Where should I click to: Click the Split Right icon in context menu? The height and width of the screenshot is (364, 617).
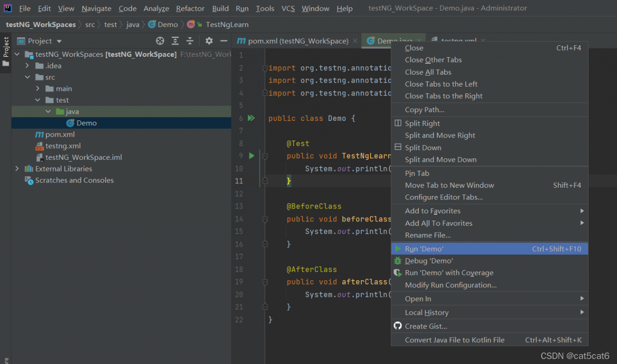(x=398, y=123)
